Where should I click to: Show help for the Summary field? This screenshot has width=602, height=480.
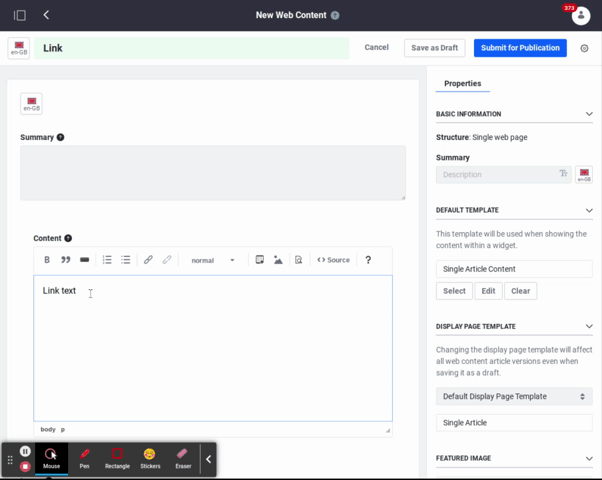point(61,137)
